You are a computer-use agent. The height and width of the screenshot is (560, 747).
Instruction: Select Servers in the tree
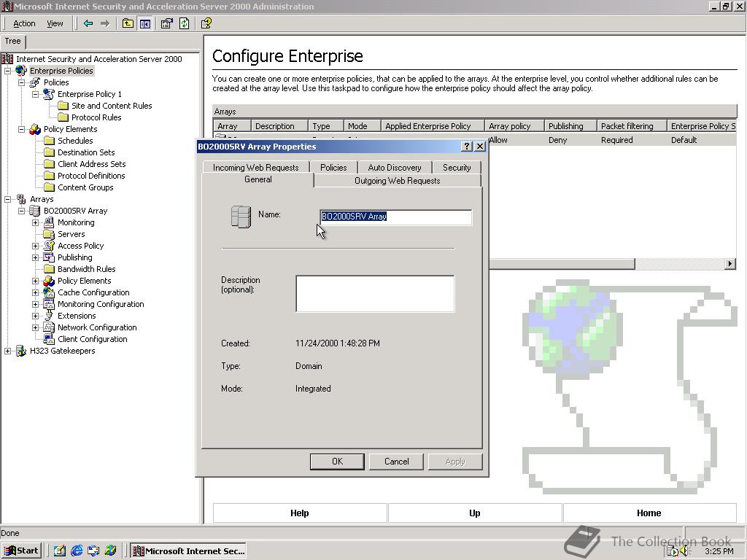[71, 234]
